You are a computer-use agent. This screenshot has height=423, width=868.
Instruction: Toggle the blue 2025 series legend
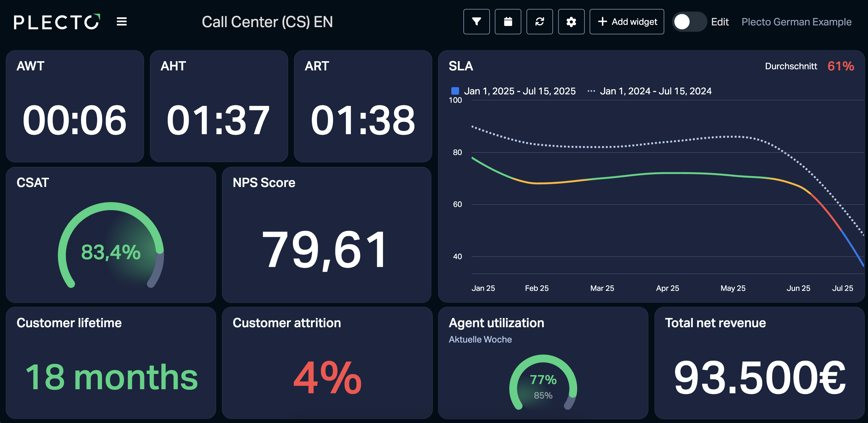click(513, 91)
